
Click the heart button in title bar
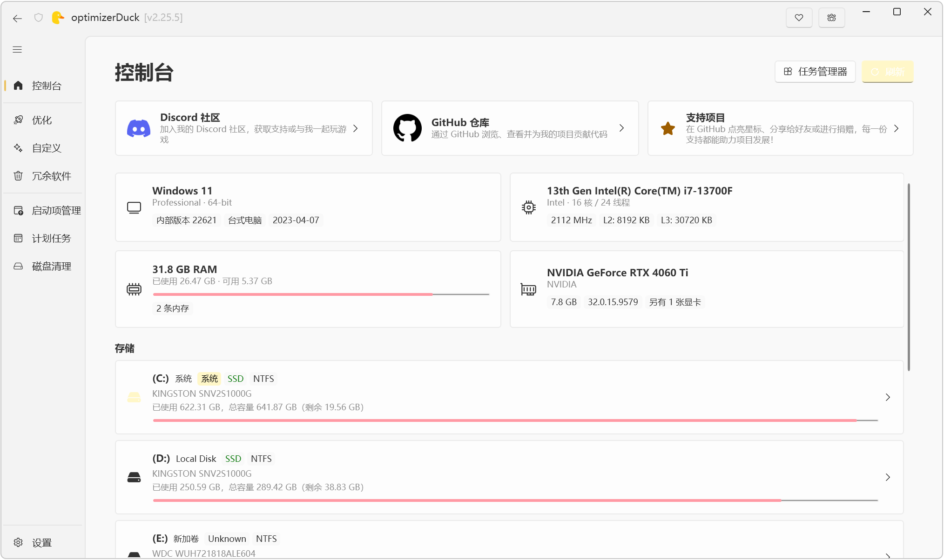pyautogui.click(x=799, y=18)
